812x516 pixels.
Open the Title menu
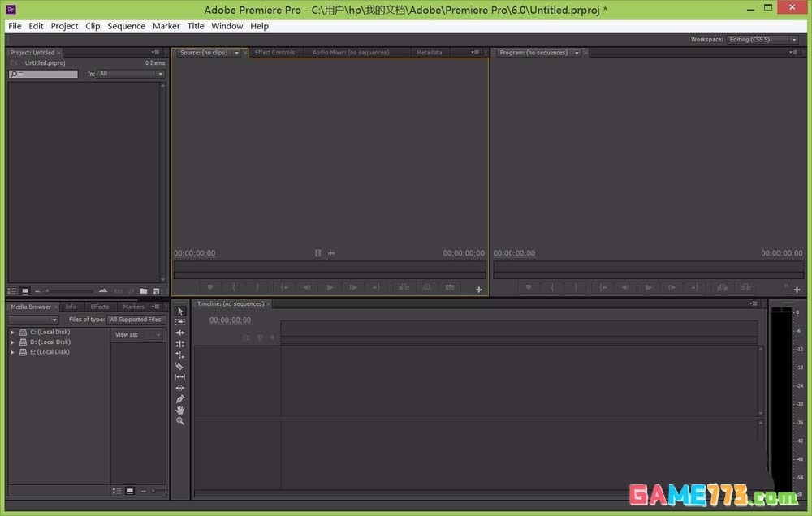(x=195, y=26)
